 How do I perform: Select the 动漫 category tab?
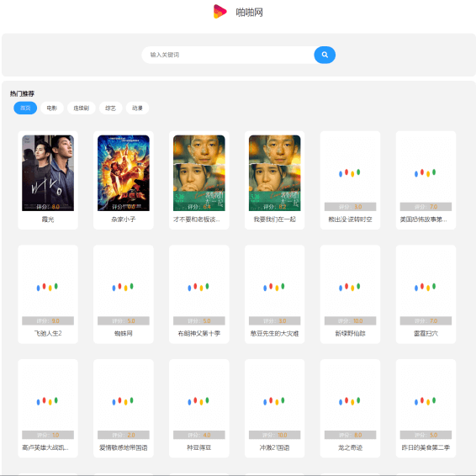coord(137,108)
